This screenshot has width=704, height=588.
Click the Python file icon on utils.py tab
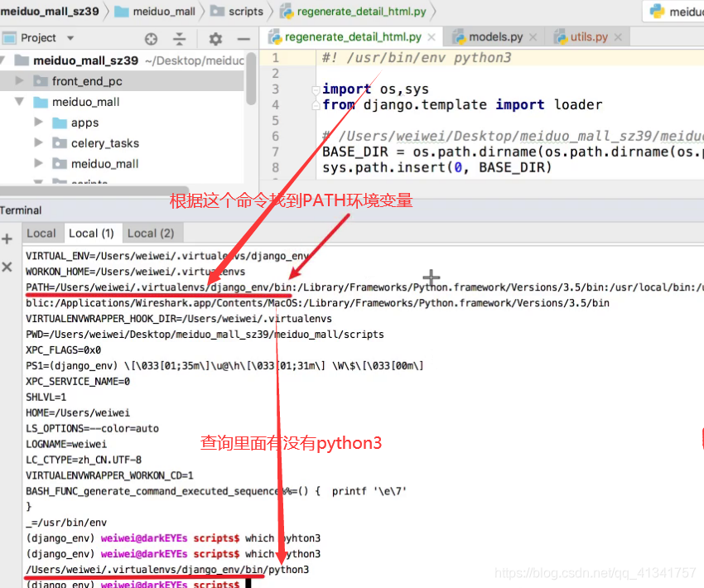pos(561,36)
